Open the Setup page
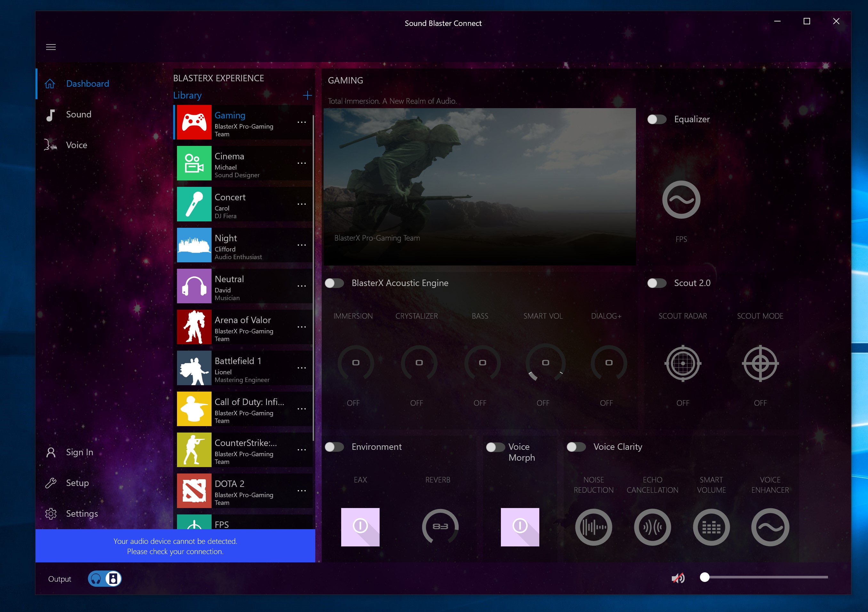Viewport: 868px width, 612px height. [x=77, y=483]
